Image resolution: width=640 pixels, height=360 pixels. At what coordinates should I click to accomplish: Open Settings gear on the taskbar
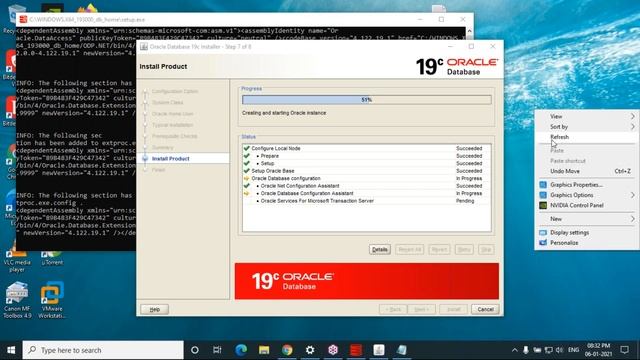(310, 350)
